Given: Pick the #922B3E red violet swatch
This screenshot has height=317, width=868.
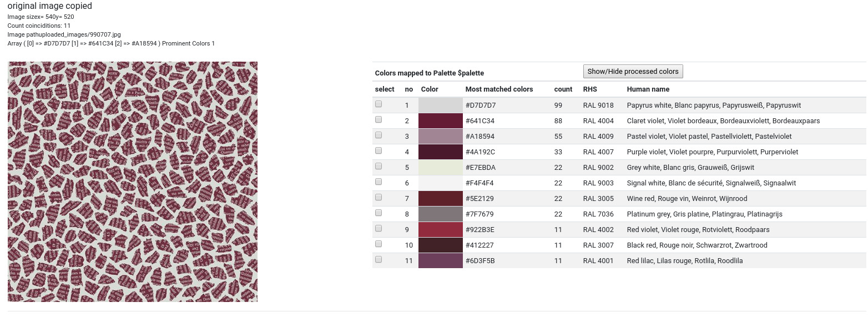Looking at the screenshot, I should pyautogui.click(x=440, y=230).
